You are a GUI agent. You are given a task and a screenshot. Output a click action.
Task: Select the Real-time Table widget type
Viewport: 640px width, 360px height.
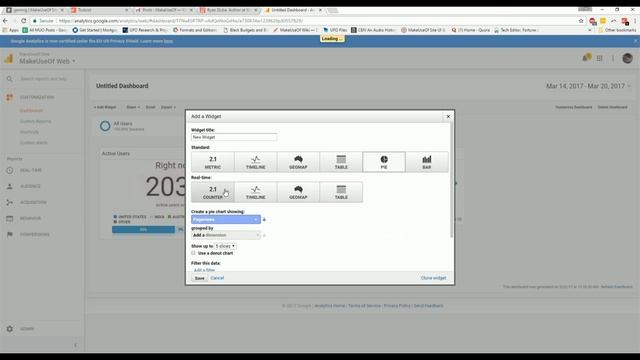pos(341,192)
